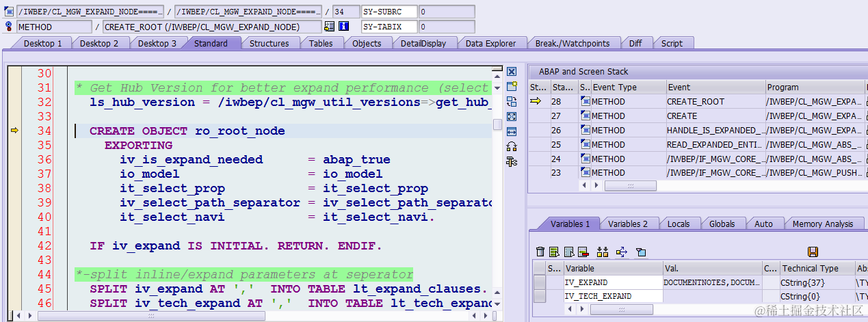Select the IV_EXPAND variable name cell

click(613, 282)
